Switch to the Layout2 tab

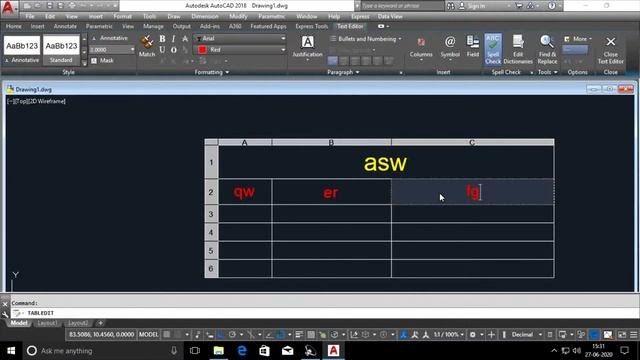pos(78,323)
